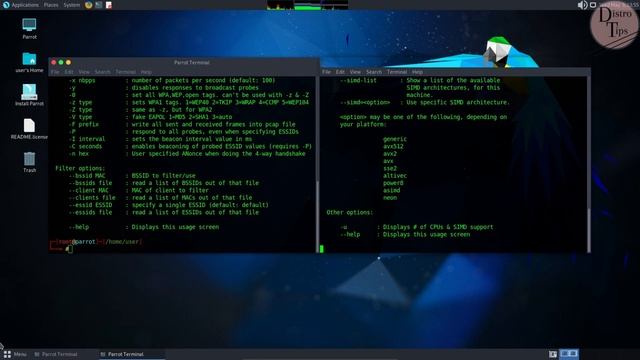Launch the terminal icon in the top panel
640x360 pixels.
pyautogui.click(x=99, y=5)
